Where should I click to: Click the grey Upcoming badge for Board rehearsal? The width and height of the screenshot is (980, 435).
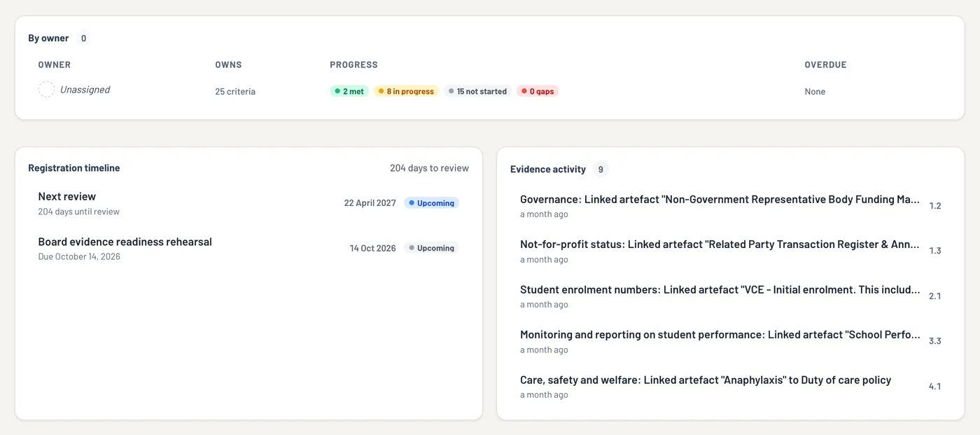pyautogui.click(x=431, y=248)
